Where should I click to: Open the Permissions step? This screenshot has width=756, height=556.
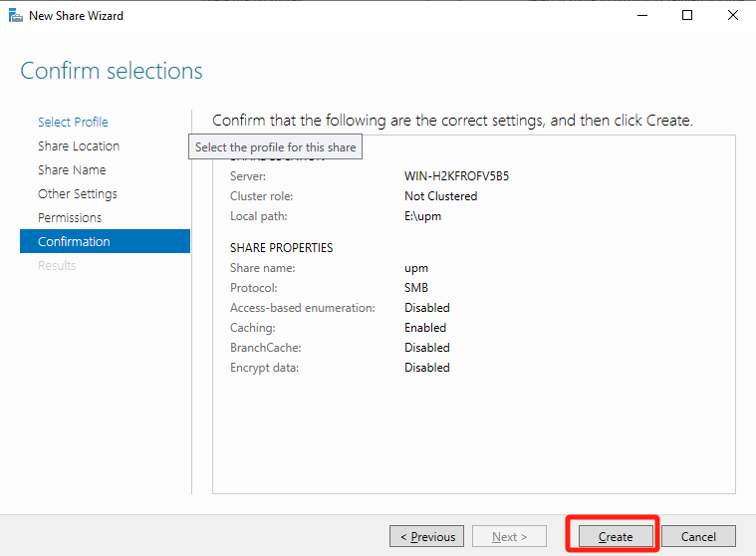coord(70,217)
